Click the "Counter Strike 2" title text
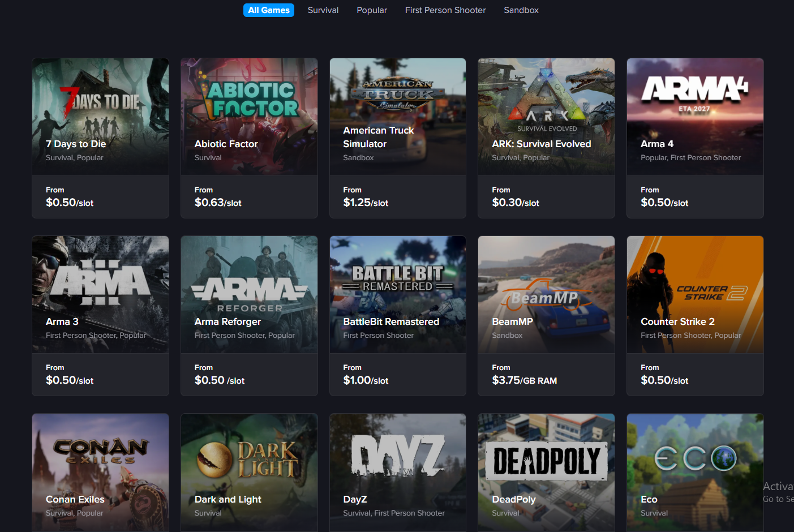The image size is (794, 532). 677,321
